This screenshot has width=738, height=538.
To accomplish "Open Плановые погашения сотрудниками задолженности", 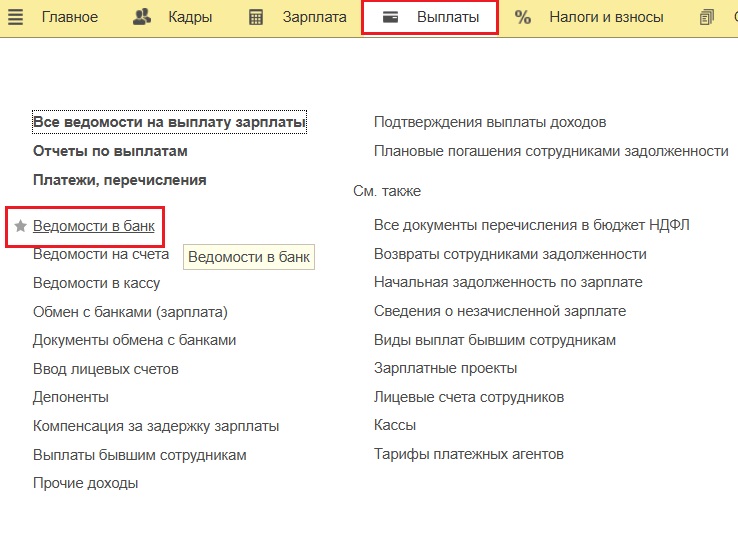I will pyautogui.click(x=551, y=151).
